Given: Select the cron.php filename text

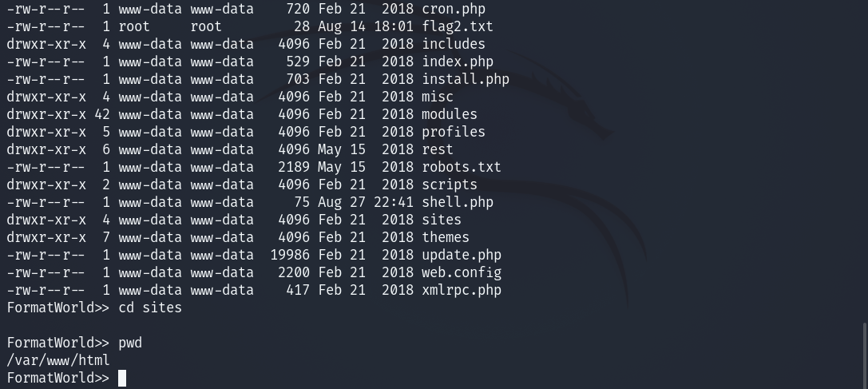Looking at the screenshot, I should [454, 9].
